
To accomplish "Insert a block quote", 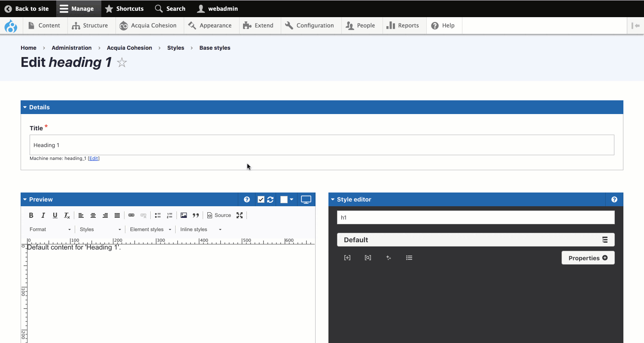I will point(196,215).
